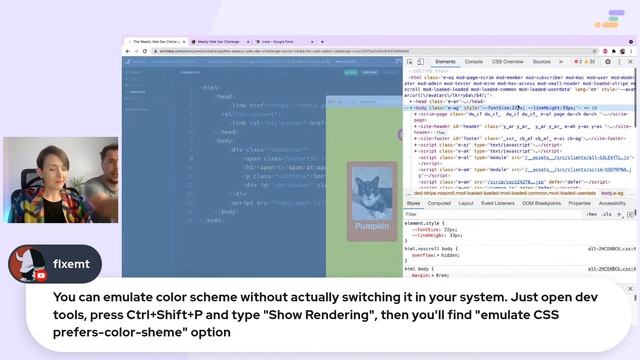Screen dimensions: 640x360
Task: Switch to the second Weekly Web Dev Challenge tab
Action: (219, 42)
